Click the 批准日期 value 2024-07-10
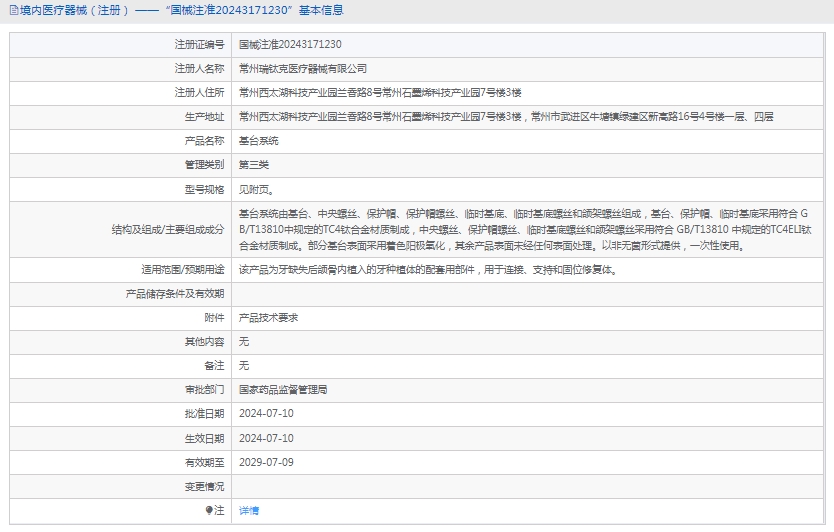This screenshot has height=532, width=834. tap(266, 413)
